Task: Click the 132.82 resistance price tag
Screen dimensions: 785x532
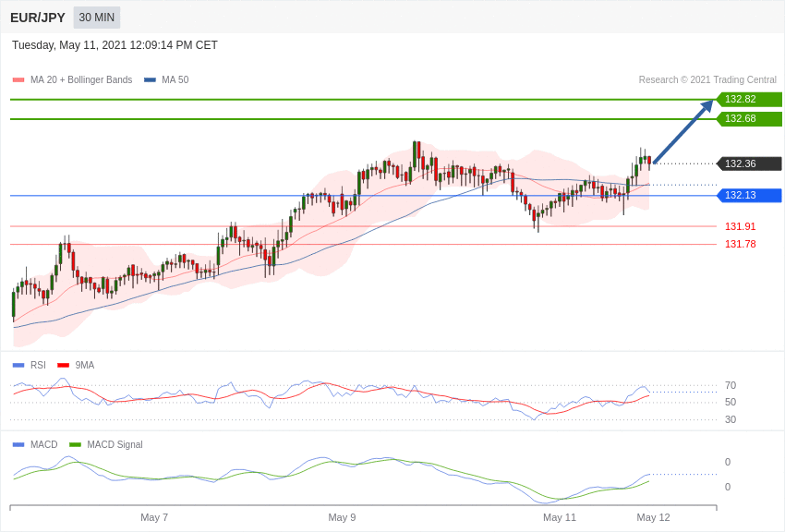Action: tap(749, 100)
